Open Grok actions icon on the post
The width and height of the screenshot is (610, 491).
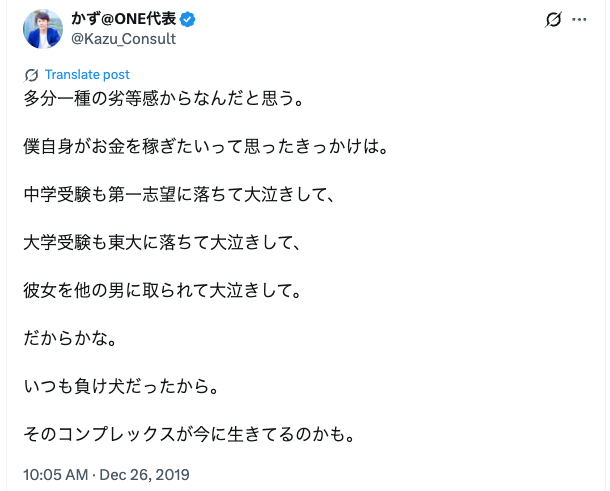pos(553,20)
